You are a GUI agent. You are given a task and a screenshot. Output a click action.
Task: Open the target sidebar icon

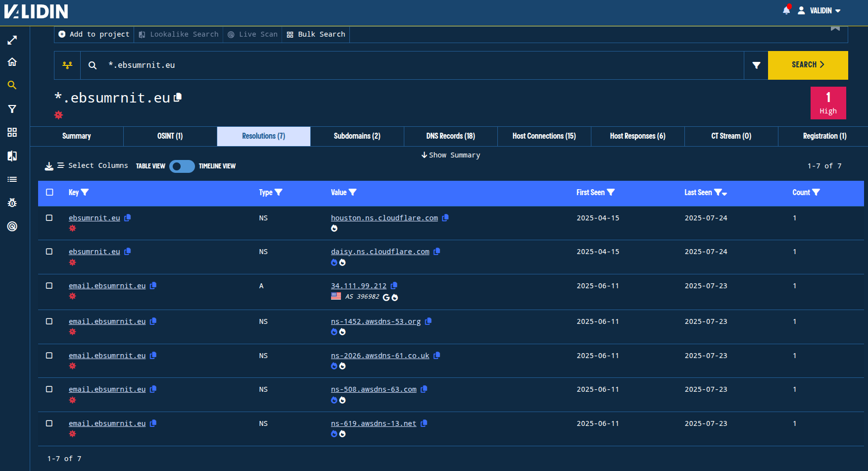(12, 226)
